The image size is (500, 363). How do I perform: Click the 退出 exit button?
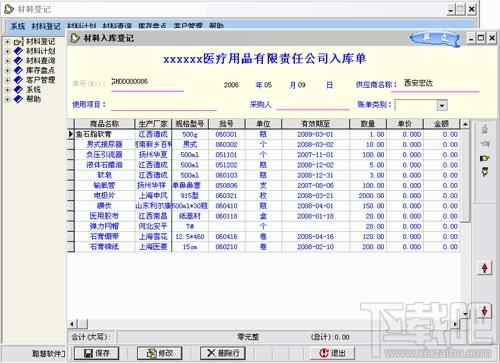tap(332, 353)
